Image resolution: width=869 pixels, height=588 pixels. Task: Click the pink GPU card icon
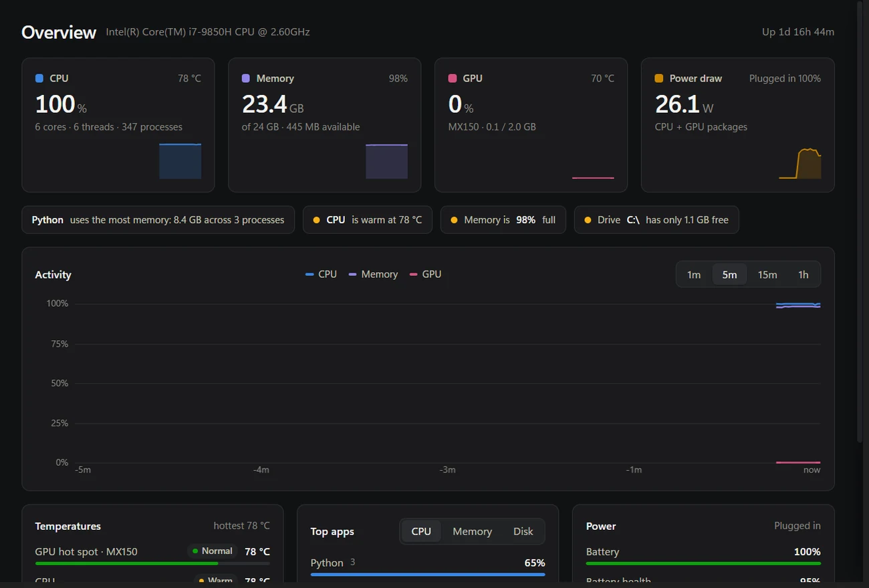point(453,78)
